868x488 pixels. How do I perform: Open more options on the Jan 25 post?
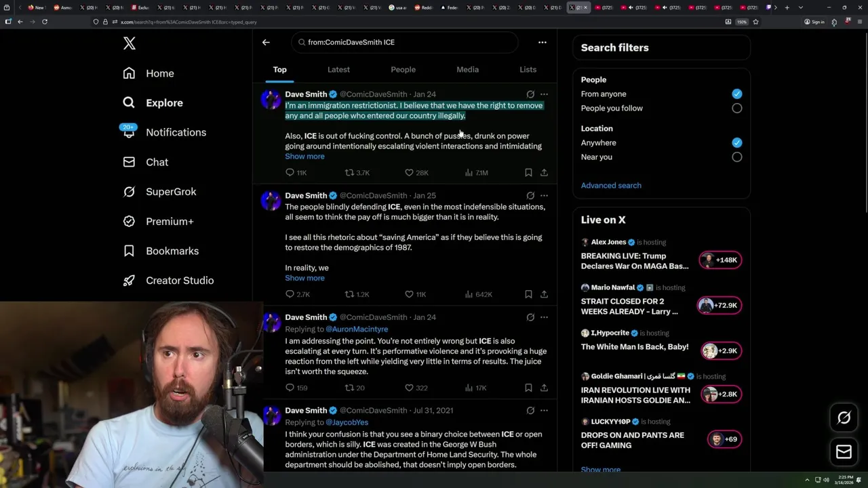[544, 195]
